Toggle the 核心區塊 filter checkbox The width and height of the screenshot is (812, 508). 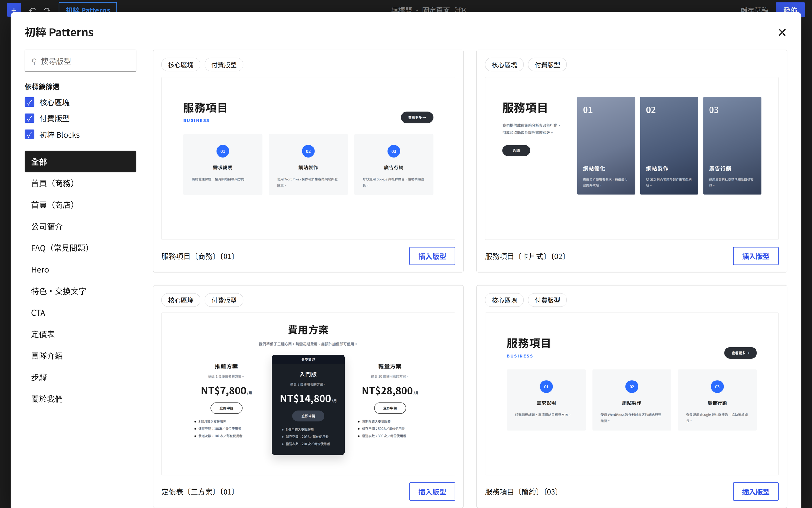29,102
